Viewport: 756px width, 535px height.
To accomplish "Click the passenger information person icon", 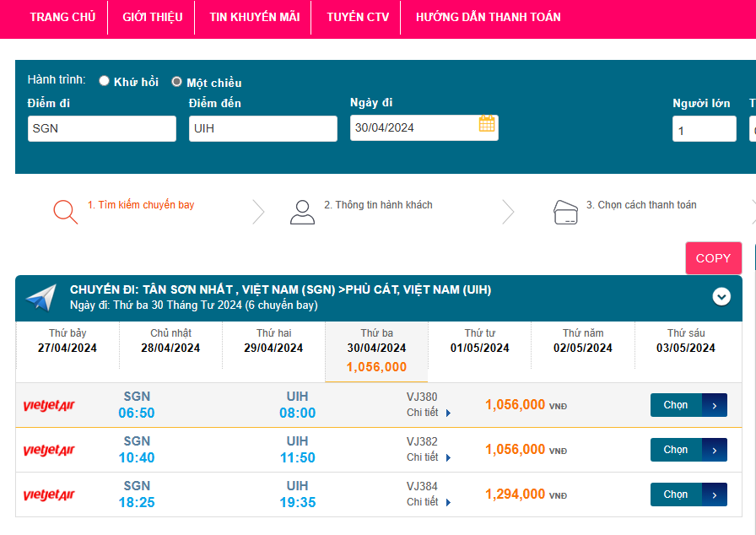I will click(x=302, y=212).
